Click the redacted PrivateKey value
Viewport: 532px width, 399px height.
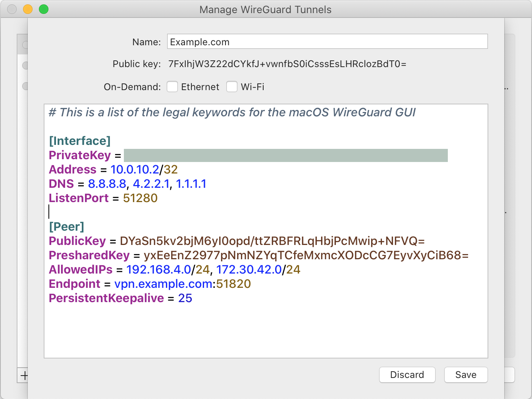(286, 155)
